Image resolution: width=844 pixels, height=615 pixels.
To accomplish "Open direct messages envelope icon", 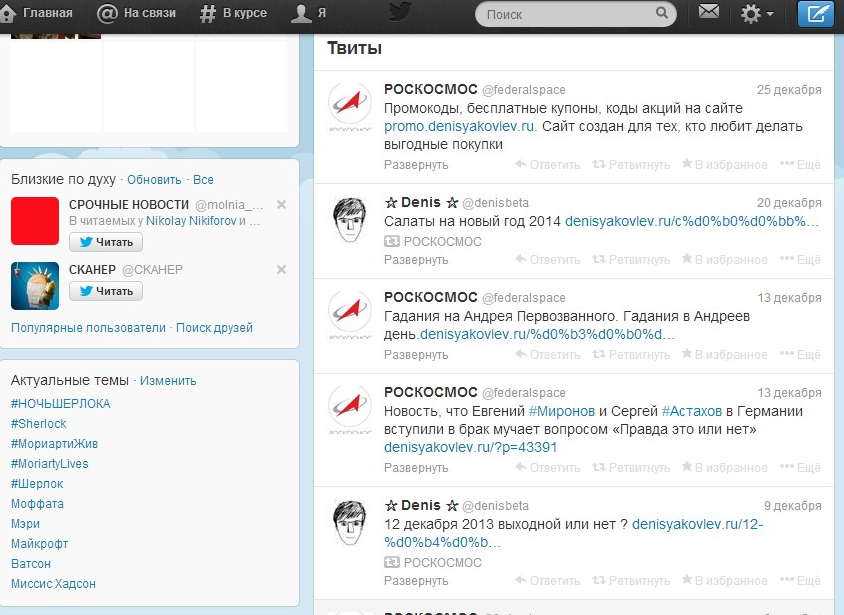I will click(x=709, y=13).
